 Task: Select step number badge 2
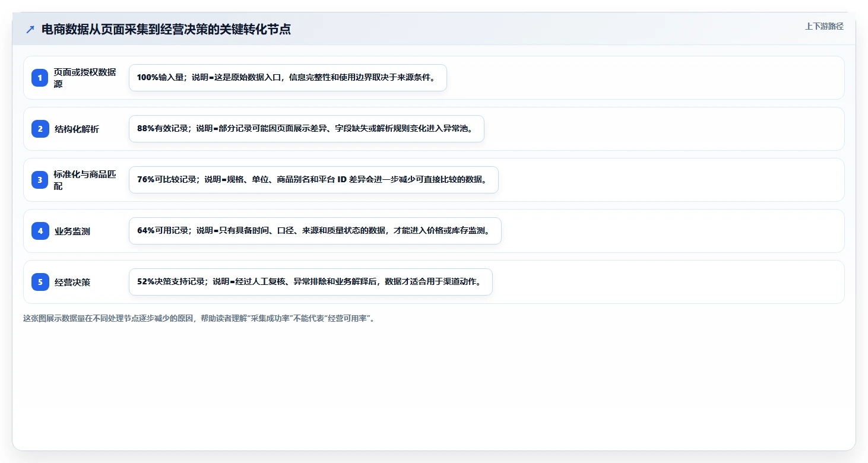(40, 129)
